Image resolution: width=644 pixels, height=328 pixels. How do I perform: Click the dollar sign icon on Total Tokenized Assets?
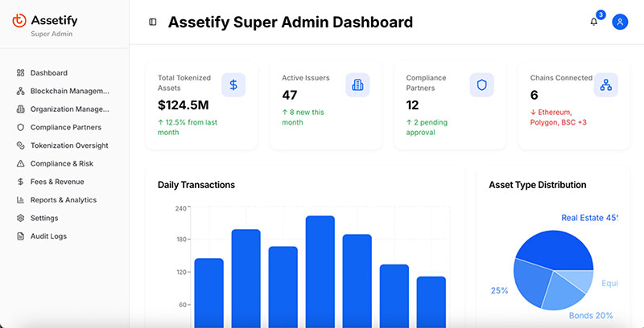[x=233, y=84]
